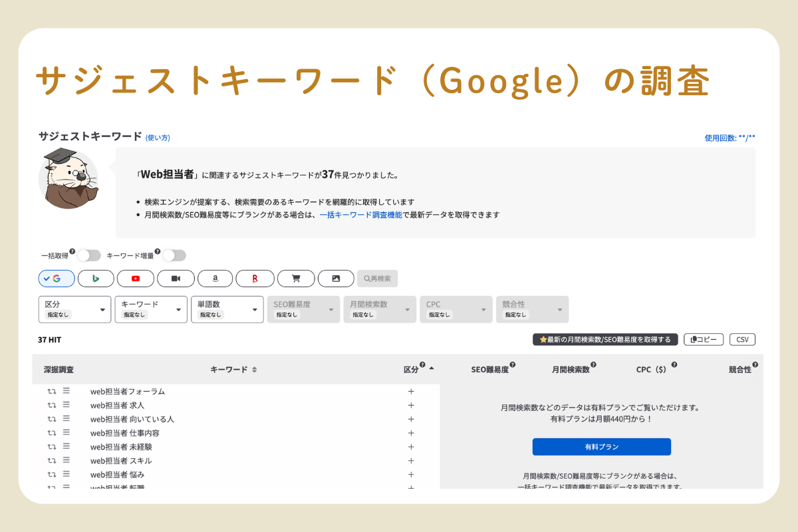Image resolution: width=798 pixels, height=532 pixels.
Task: Select the Bing search engine icon
Action: 96,279
